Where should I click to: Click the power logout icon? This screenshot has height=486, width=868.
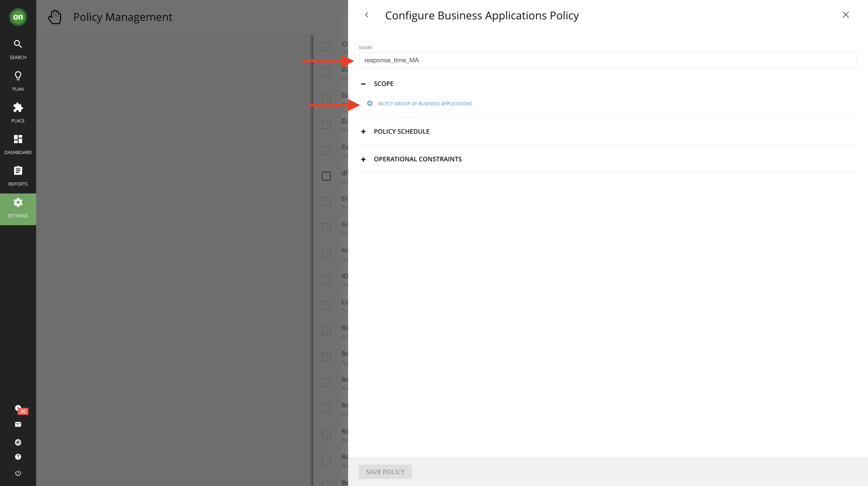point(18,473)
